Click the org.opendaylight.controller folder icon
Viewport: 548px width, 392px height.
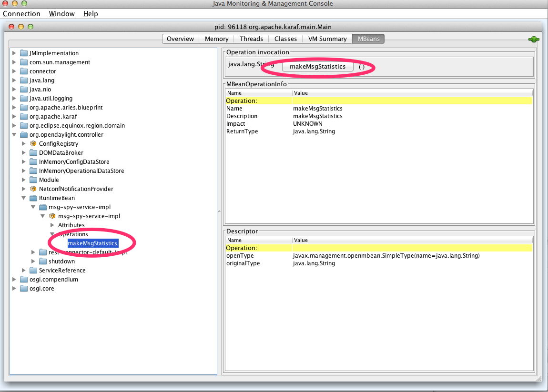pos(24,135)
